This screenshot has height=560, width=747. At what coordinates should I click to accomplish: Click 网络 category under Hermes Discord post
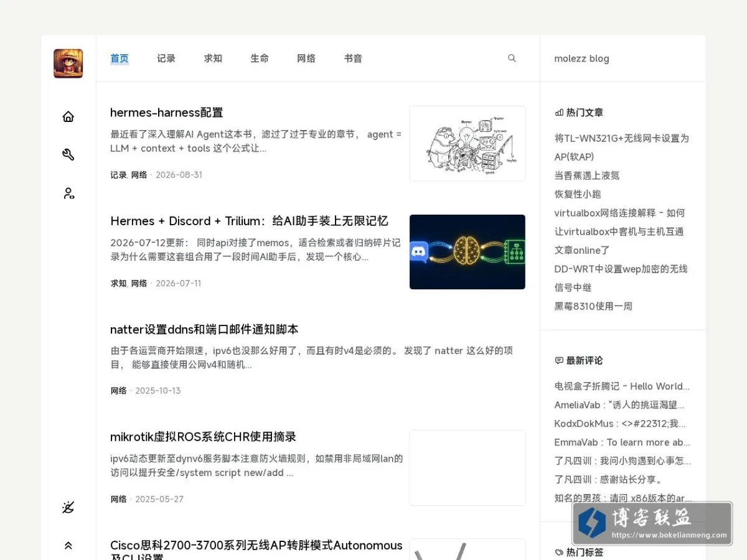click(139, 283)
